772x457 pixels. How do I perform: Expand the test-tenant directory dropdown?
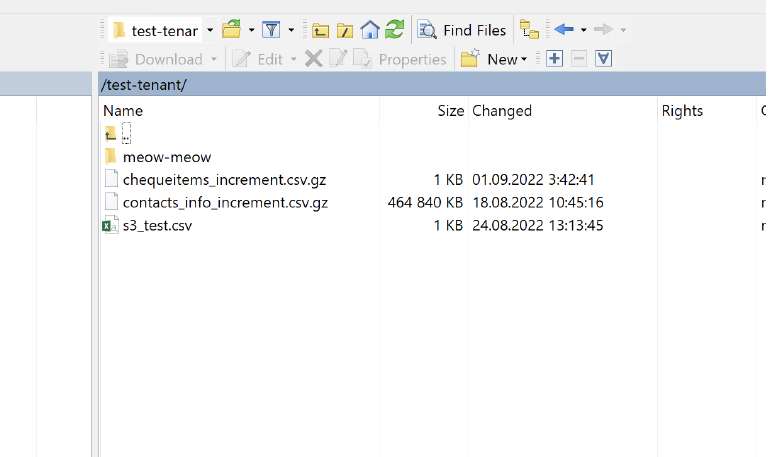(210, 30)
